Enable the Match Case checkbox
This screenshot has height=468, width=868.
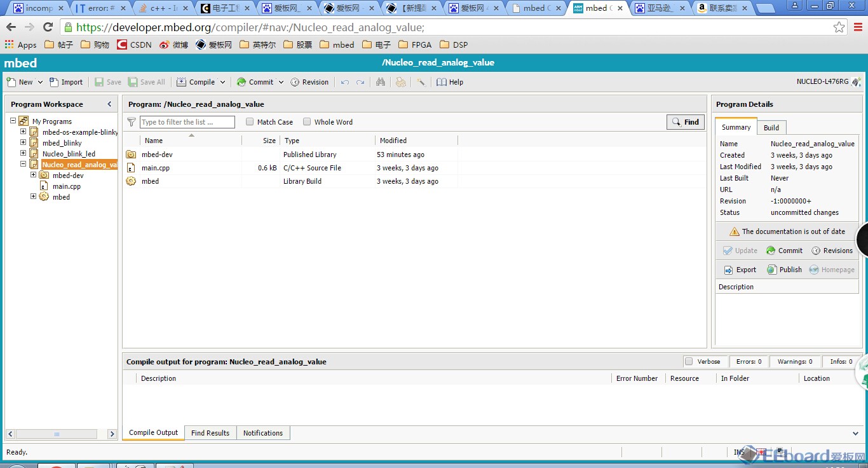tap(250, 122)
